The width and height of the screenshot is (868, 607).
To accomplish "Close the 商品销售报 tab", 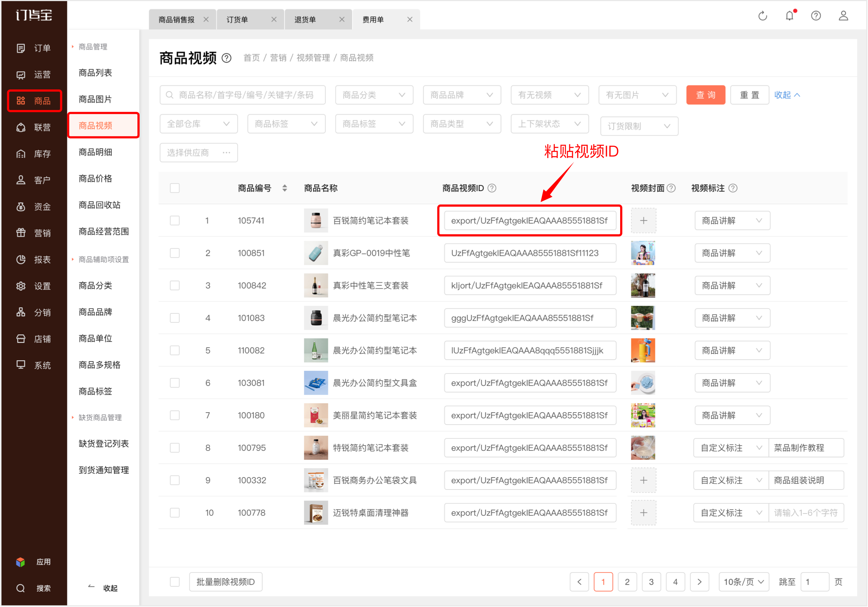I will coord(206,19).
